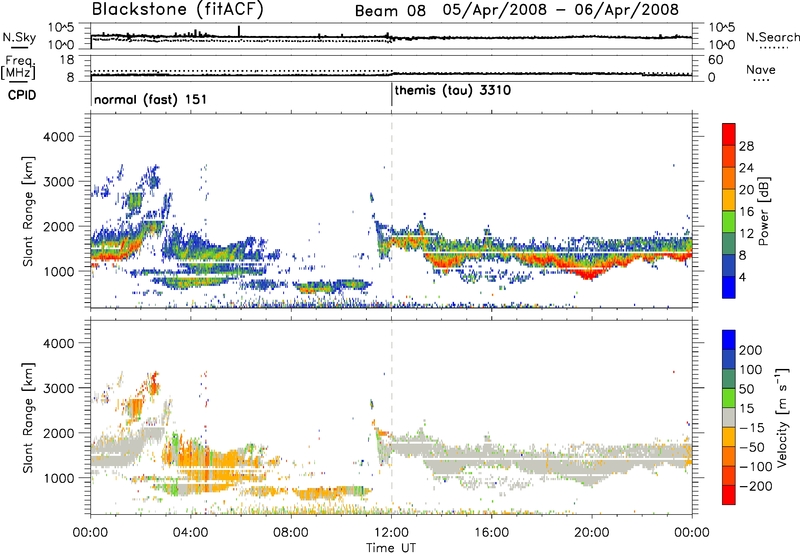
Task: Click the 'themis (tau) 3310' CPID text
Action: click(x=453, y=91)
